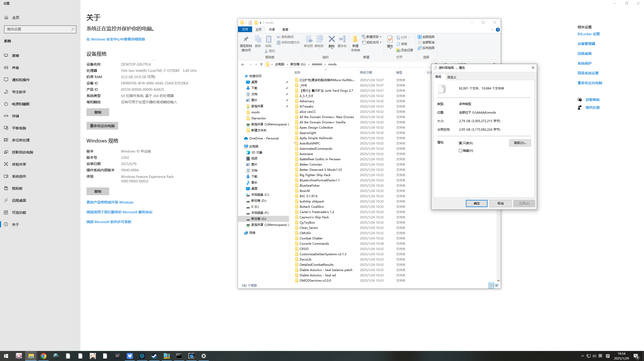Open the View ribbon tab
Screen dimensions: 644x361
coord(285,30)
